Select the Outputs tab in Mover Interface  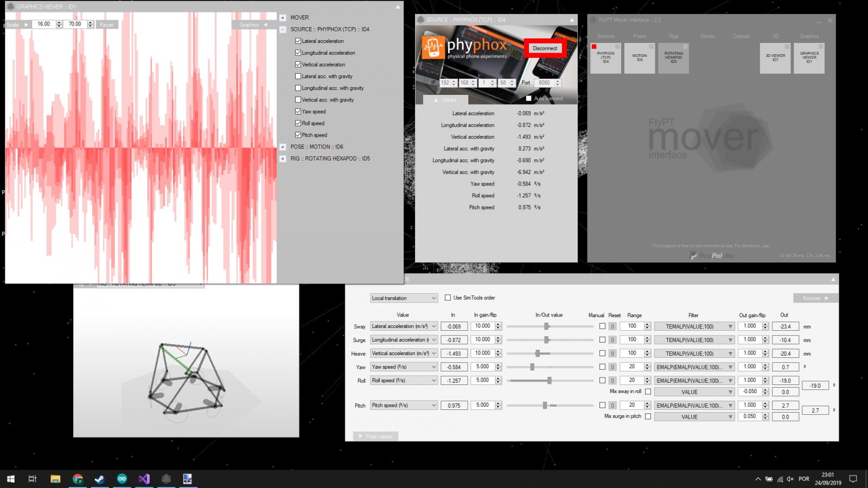[741, 36]
